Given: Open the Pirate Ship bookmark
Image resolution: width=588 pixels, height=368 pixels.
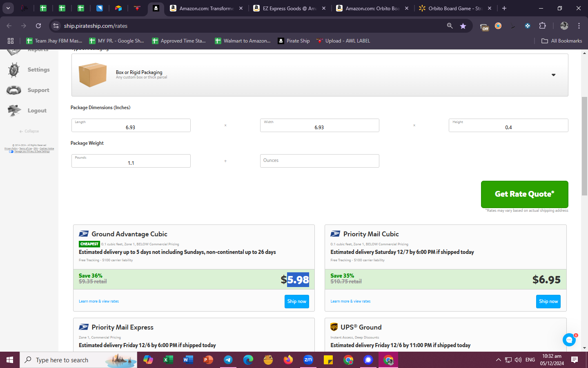Looking at the screenshot, I should point(294,41).
